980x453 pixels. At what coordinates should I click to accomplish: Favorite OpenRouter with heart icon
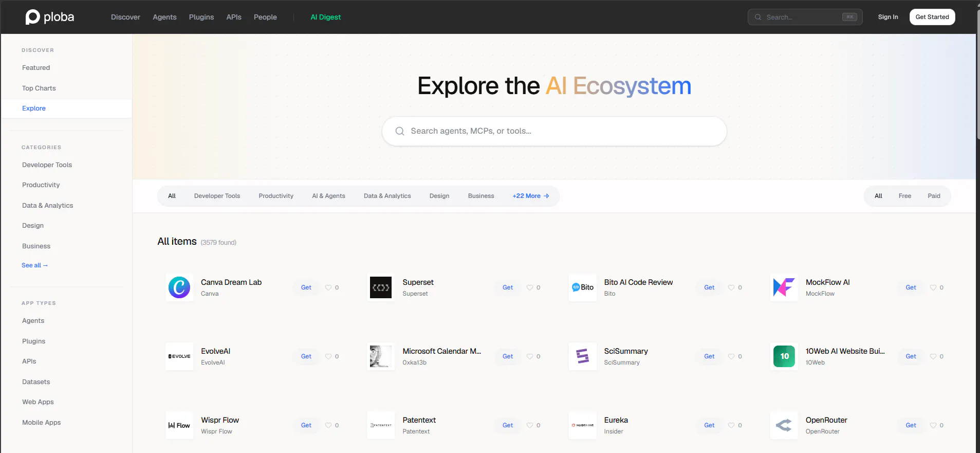(x=933, y=425)
